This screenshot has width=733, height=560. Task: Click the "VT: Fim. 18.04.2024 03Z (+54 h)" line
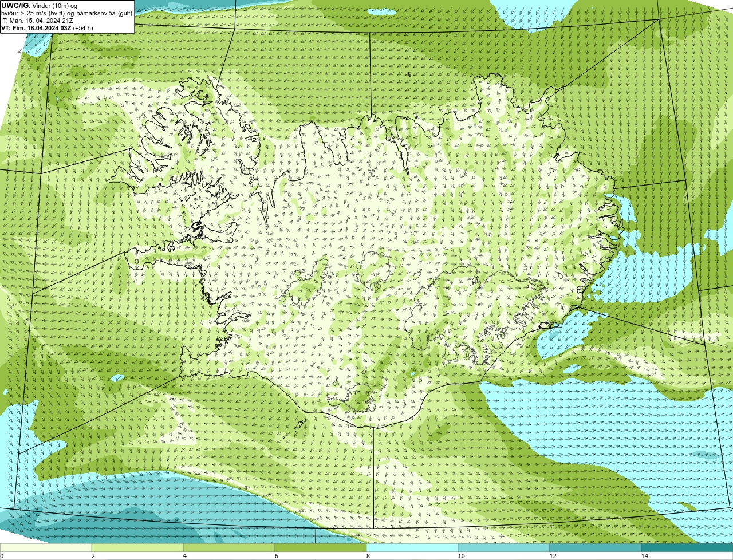pos(47,28)
